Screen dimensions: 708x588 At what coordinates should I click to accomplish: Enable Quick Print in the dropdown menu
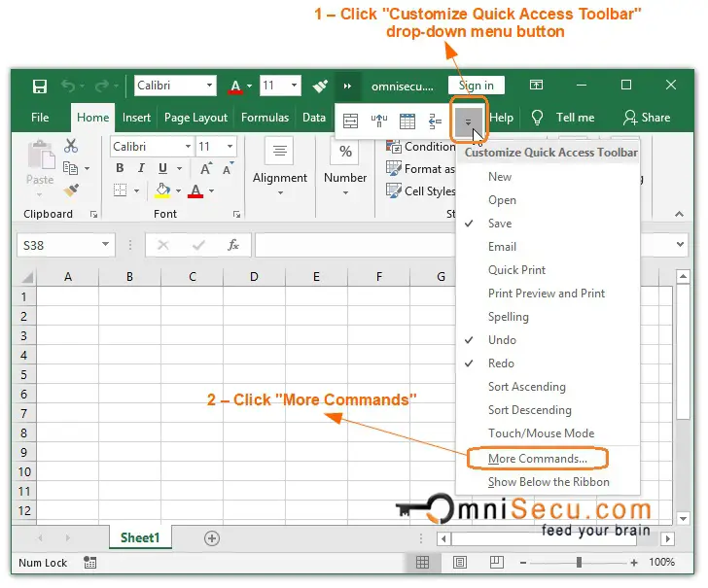point(516,270)
